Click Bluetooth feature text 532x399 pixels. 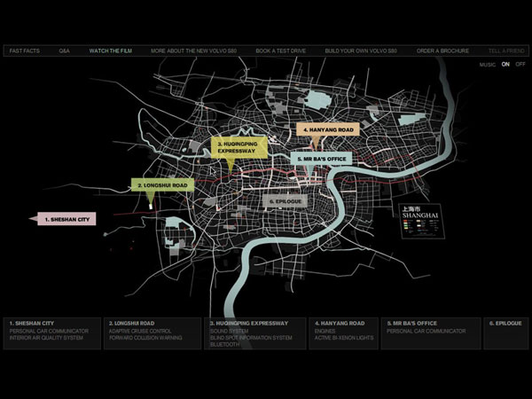(224, 345)
